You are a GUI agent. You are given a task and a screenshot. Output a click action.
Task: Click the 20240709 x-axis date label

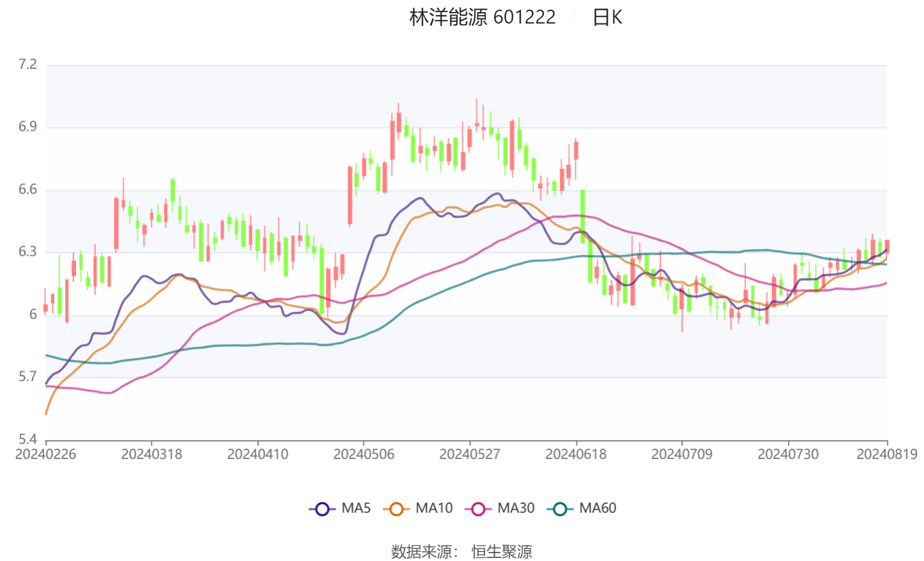[x=682, y=454]
